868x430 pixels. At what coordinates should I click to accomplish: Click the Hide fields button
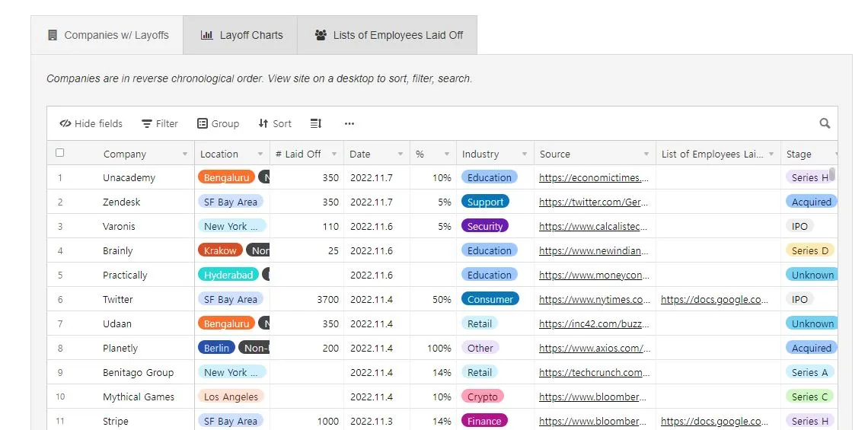coord(91,123)
